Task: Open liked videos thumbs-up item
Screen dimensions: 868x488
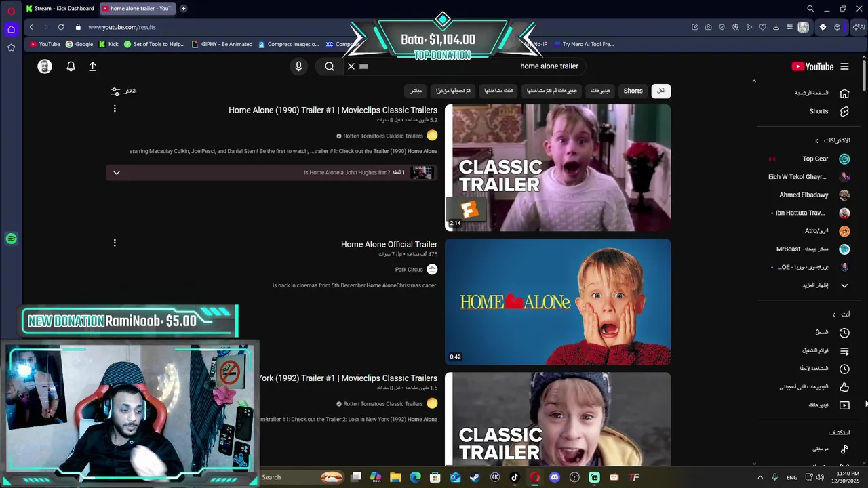Action: [x=844, y=387]
